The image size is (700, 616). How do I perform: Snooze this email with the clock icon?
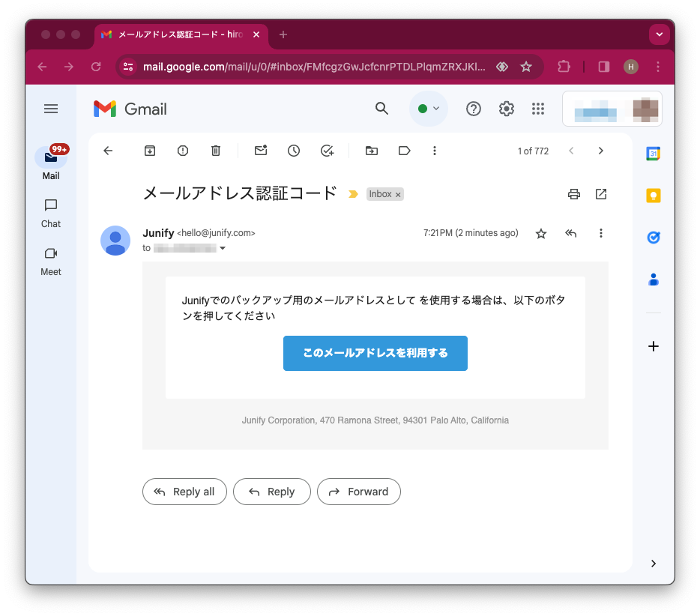pyautogui.click(x=294, y=151)
